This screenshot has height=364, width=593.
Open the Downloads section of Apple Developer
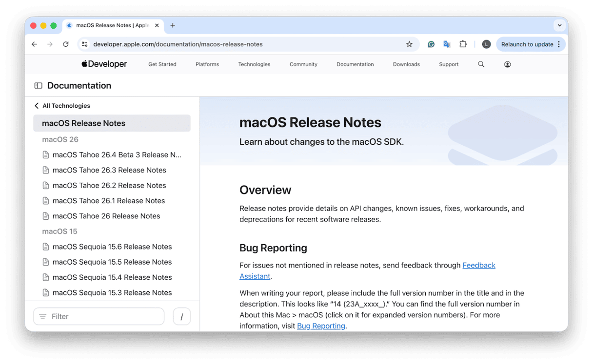[x=406, y=64]
